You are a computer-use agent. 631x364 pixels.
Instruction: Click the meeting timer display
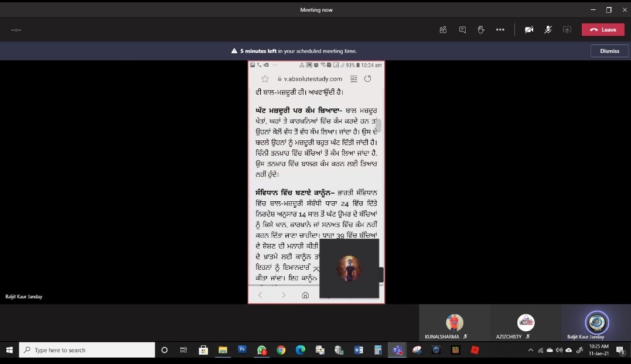click(x=16, y=30)
